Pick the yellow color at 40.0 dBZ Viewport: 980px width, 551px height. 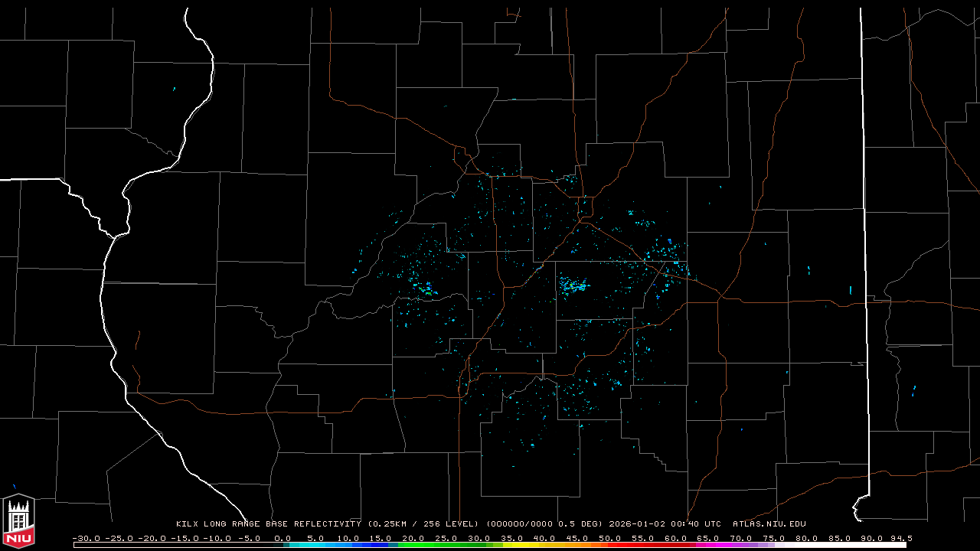(x=546, y=545)
